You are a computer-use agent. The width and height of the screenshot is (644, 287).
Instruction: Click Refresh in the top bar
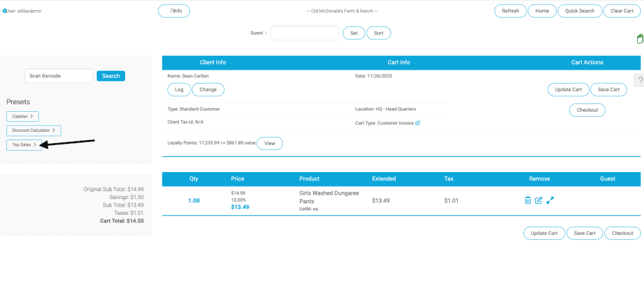click(510, 11)
